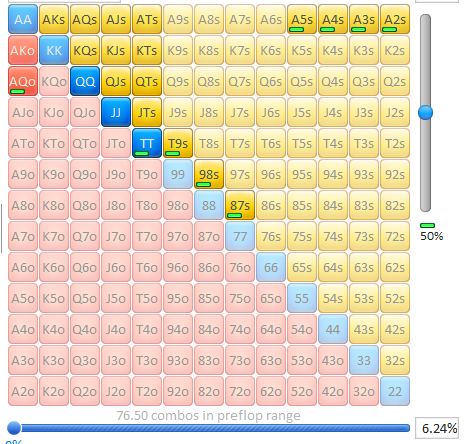This screenshot has height=444, width=467.
Task: Add JTo to the range
Action: 116,143
